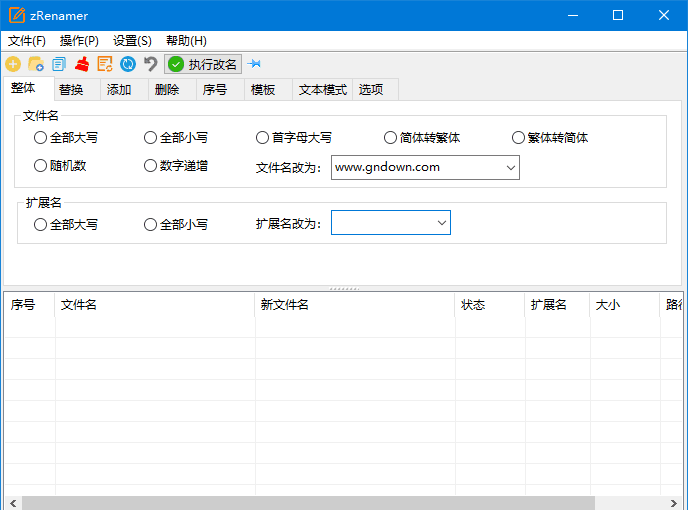The height and width of the screenshot is (510, 688).
Task: Select 扩展名 全部大写 radio button
Action: (x=66, y=225)
